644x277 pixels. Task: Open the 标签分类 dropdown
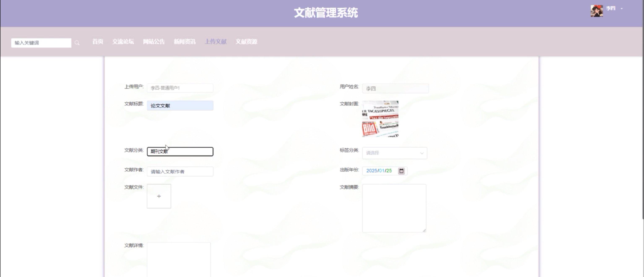click(x=394, y=153)
